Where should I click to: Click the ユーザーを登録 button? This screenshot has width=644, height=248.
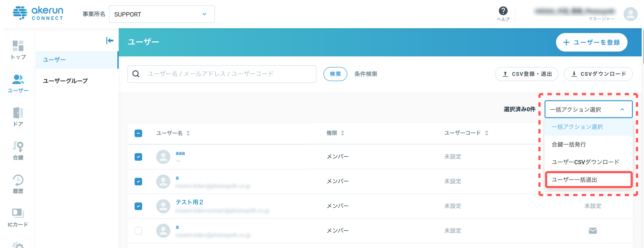592,42
